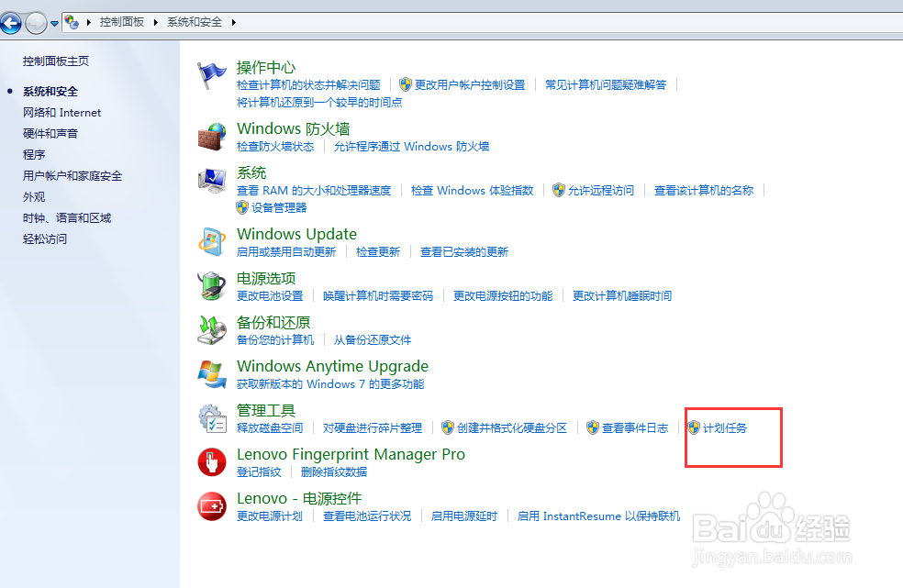Click the Windows Anytime Upgrade logo icon
Image resolution: width=903 pixels, height=588 pixels.
click(211, 374)
